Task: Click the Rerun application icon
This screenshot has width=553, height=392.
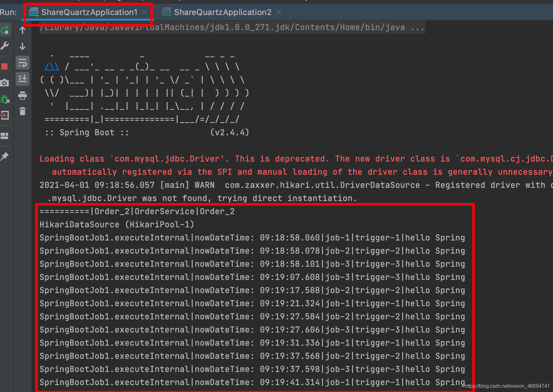Action: tap(5, 30)
